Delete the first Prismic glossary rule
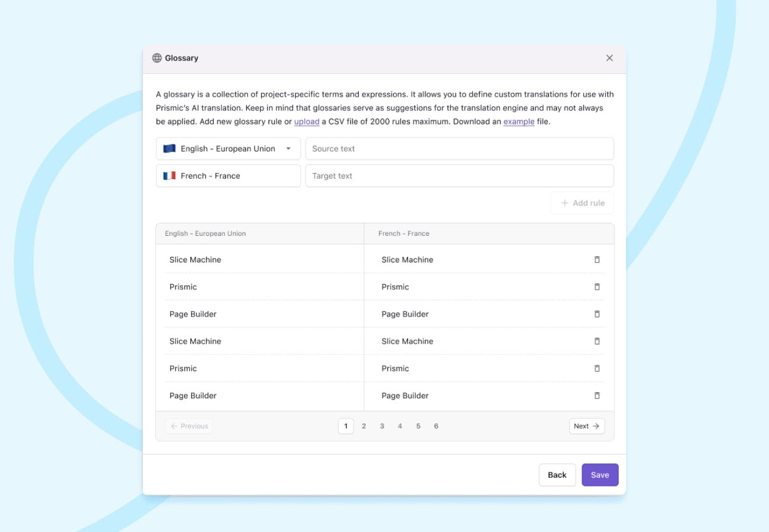This screenshot has width=769, height=532. coord(596,287)
